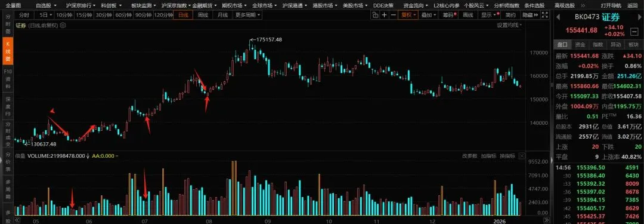644x224 pixels.
Task: Open 分价表 in left sidebar
Action: tap(7, 161)
